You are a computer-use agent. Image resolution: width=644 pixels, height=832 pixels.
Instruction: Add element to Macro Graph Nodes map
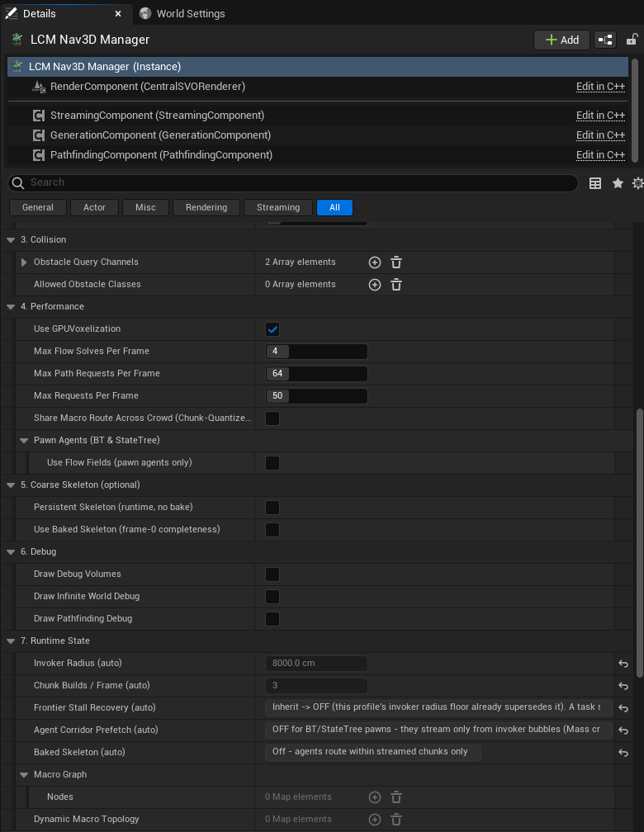pyautogui.click(x=375, y=797)
